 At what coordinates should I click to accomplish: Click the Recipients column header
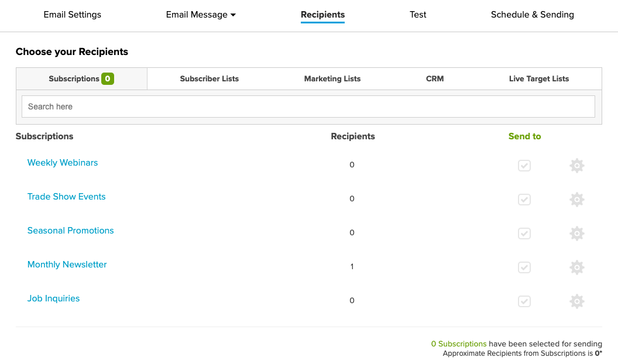click(353, 136)
